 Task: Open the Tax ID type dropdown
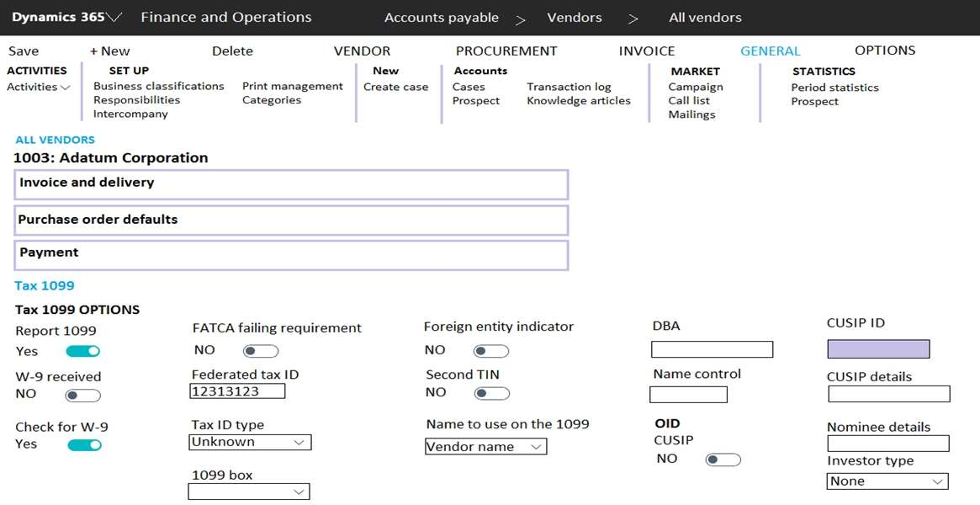(x=250, y=442)
